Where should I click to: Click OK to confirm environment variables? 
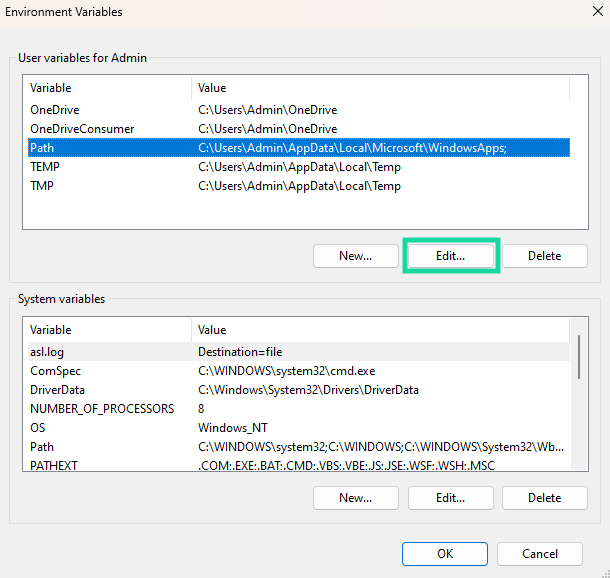pyautogui.click(x=444, y=554)
